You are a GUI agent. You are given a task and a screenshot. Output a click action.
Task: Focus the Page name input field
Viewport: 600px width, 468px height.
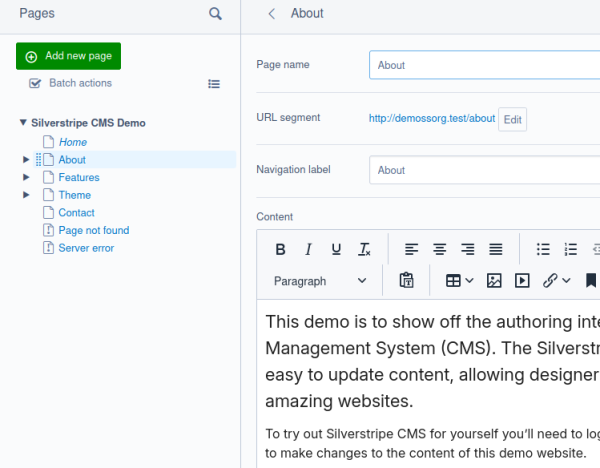484,65
